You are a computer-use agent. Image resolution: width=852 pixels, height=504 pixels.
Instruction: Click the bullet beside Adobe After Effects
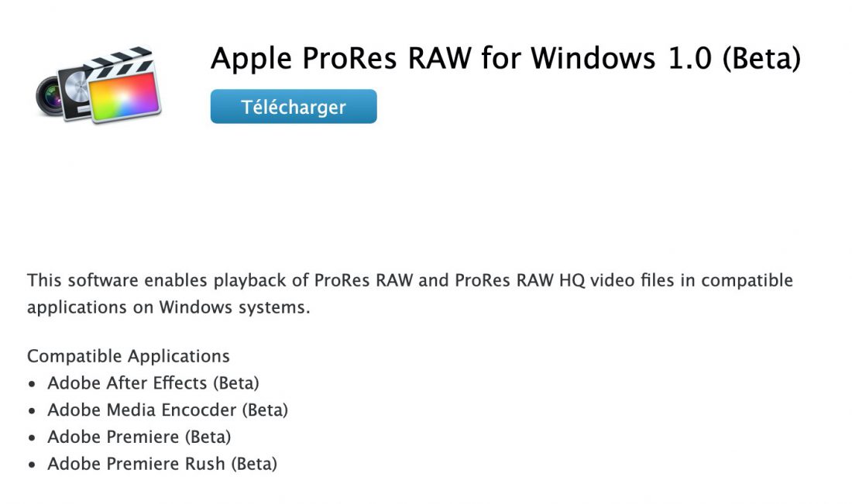point(33,382)
